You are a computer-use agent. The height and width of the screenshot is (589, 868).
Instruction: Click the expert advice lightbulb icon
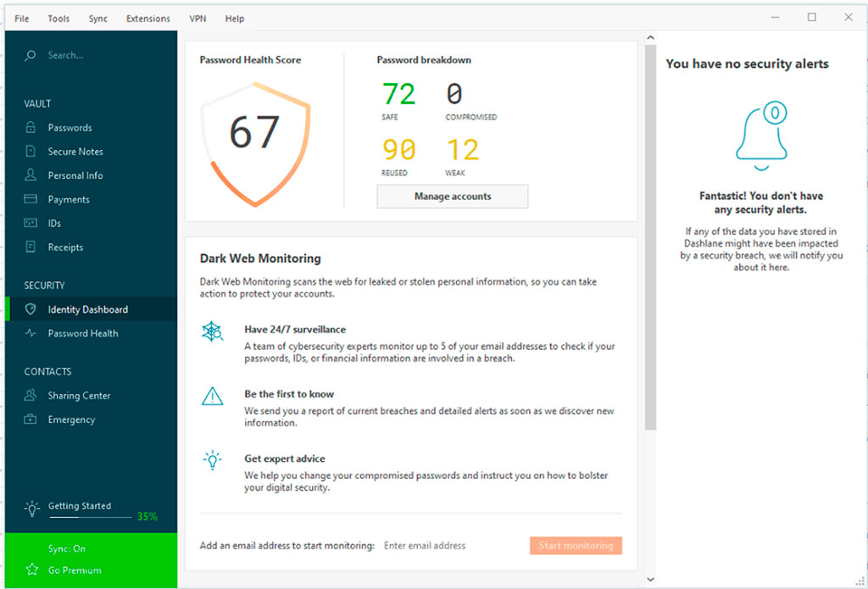213,460
